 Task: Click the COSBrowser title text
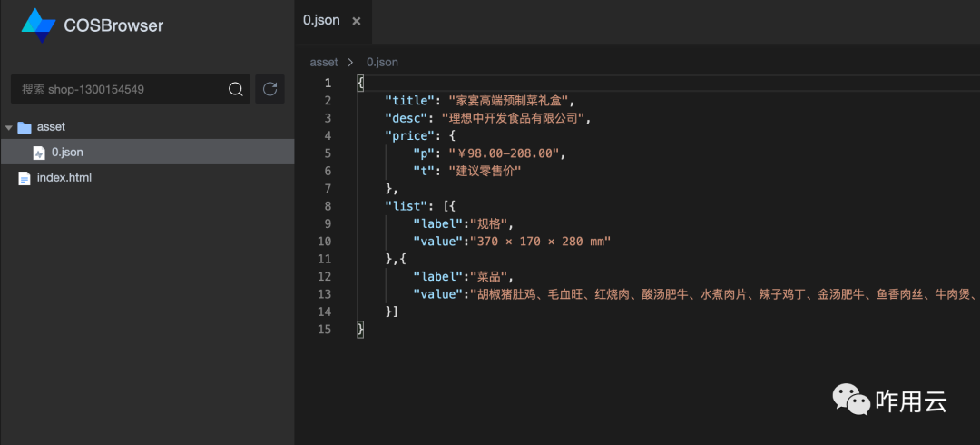113,25
